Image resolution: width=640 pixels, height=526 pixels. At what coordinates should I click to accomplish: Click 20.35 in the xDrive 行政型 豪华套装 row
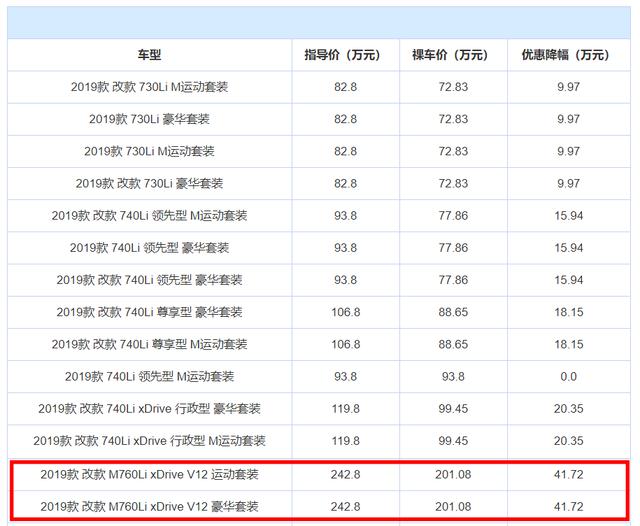point(569,408)
